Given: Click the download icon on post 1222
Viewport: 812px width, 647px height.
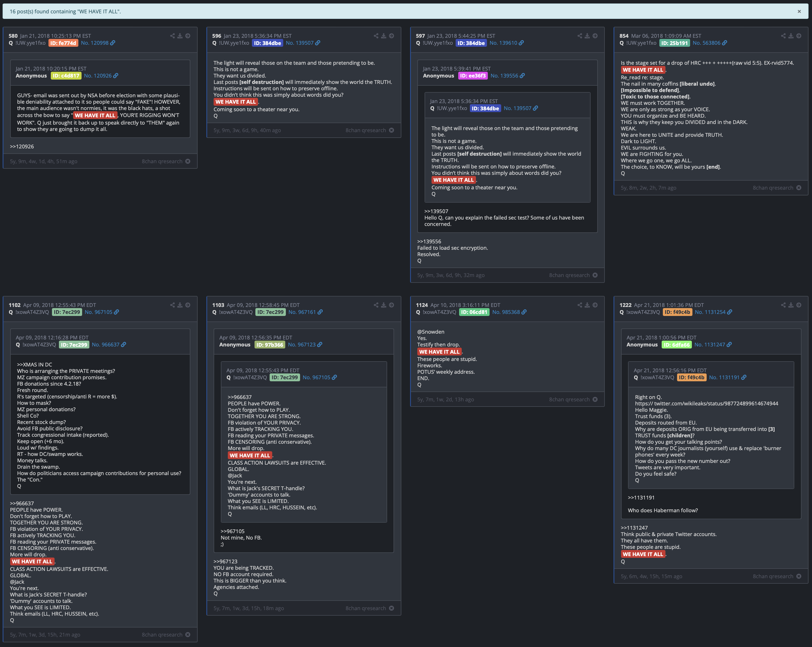Looking at the screenshot, I should [x=791, y=305].
